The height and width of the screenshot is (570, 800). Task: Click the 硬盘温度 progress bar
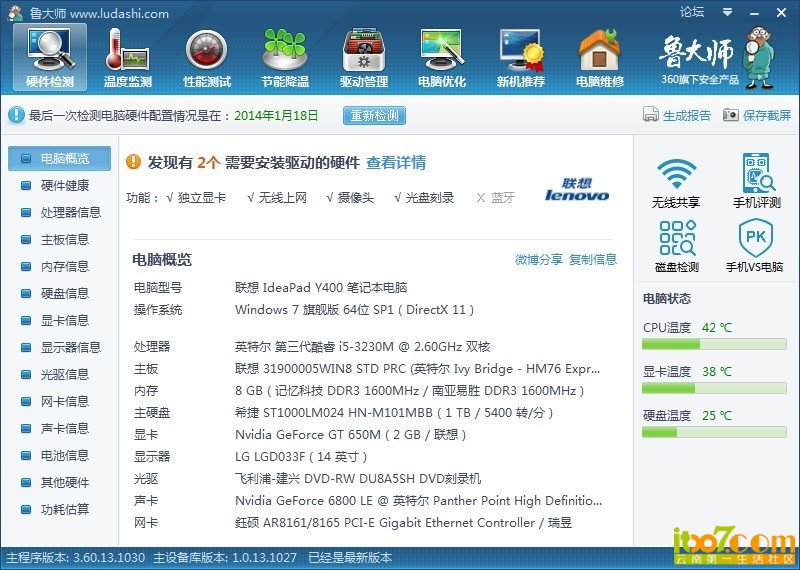click(714, 432)
